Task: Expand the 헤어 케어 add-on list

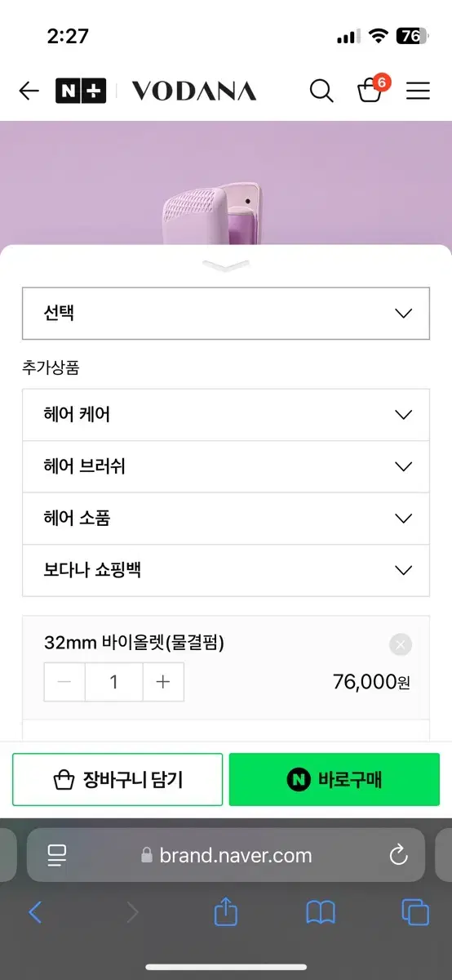Action: (x=226, y=415)
